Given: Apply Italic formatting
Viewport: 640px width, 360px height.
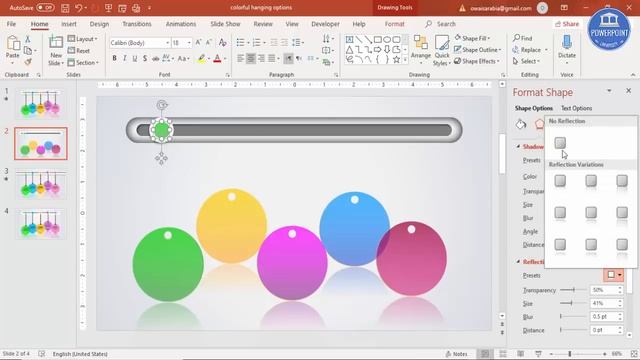Looking at the screenshot, I should click(124, 59).
